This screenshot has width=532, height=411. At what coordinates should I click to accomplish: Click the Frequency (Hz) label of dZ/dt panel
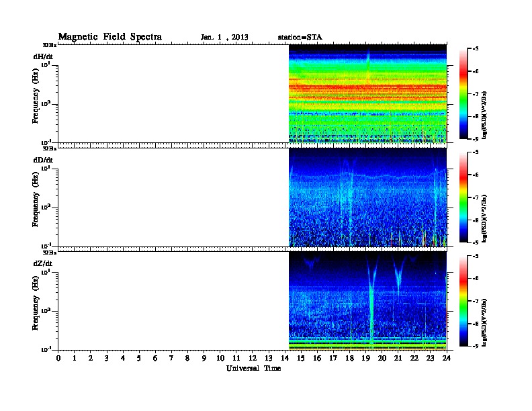(x=36, y=303)
